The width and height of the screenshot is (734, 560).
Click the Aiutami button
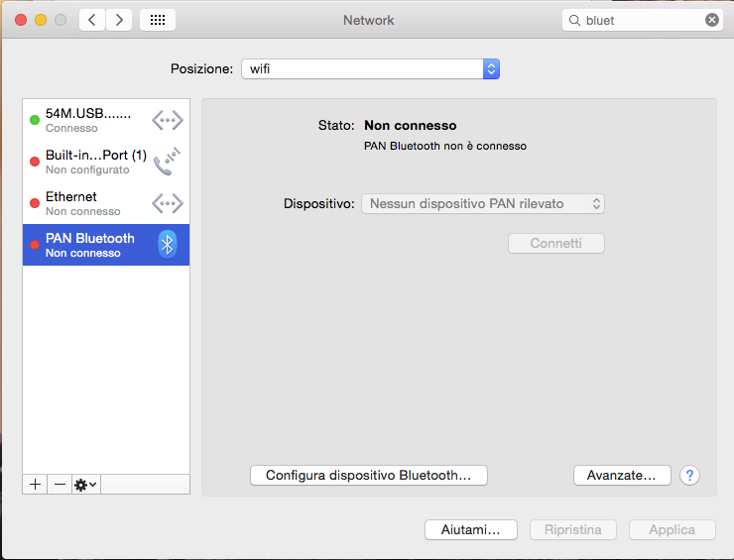click(x=471, y=529)
